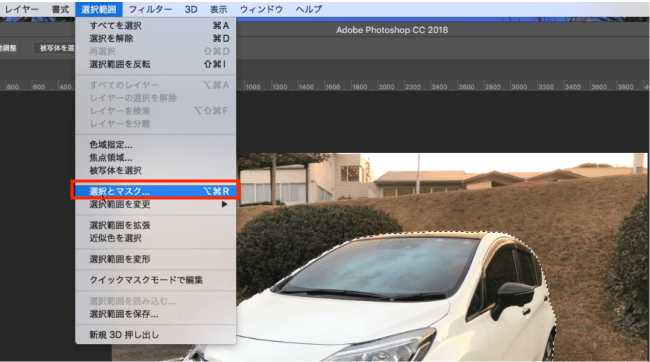Open the ウィンドウ menu

coord(261,9)
